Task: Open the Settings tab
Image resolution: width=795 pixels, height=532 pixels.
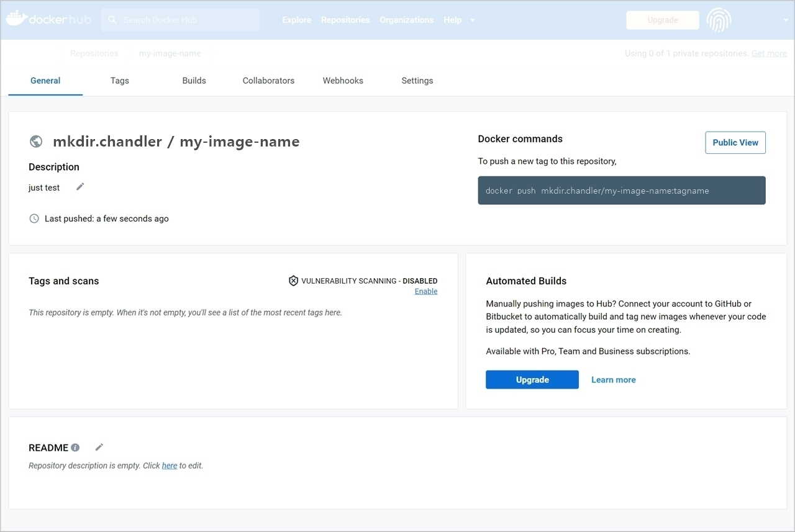Action: 417,81
